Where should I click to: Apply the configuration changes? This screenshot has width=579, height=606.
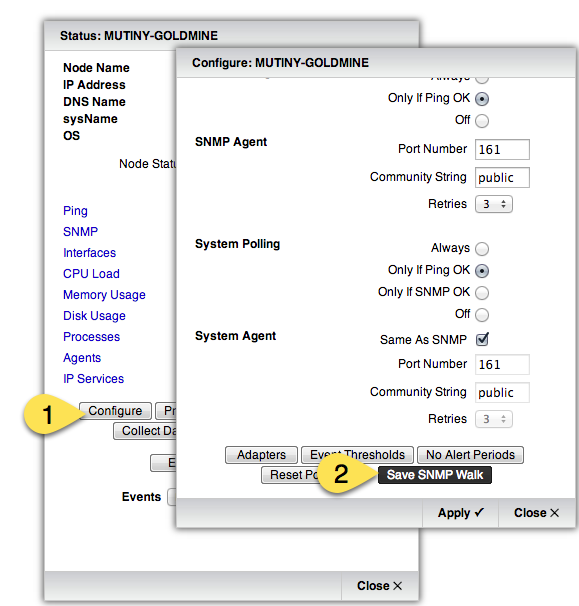[x=460, y=513]
